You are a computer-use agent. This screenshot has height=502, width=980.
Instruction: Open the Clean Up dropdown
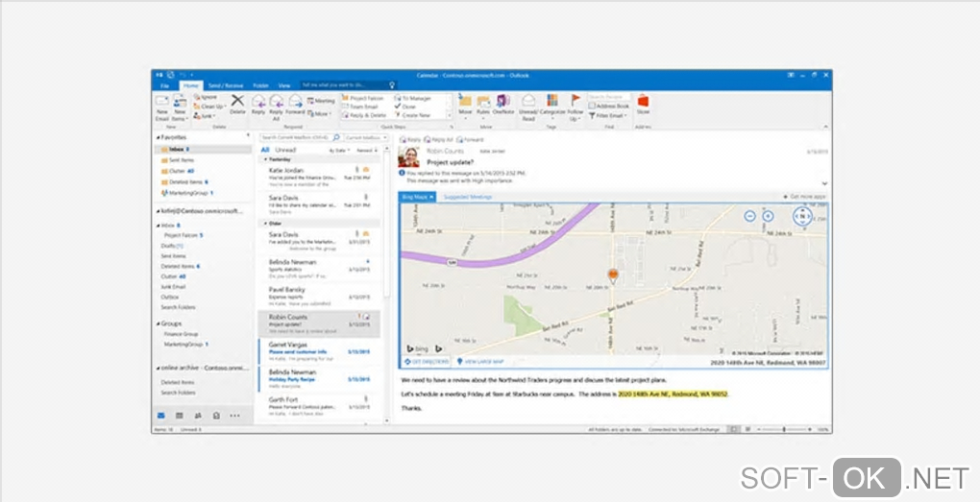[x=208, y=107]
